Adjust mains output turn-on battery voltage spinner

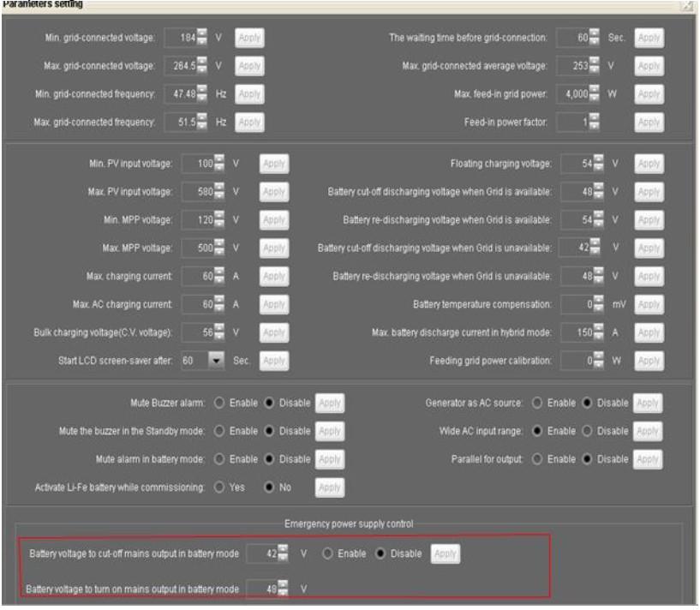pos(283,589)
